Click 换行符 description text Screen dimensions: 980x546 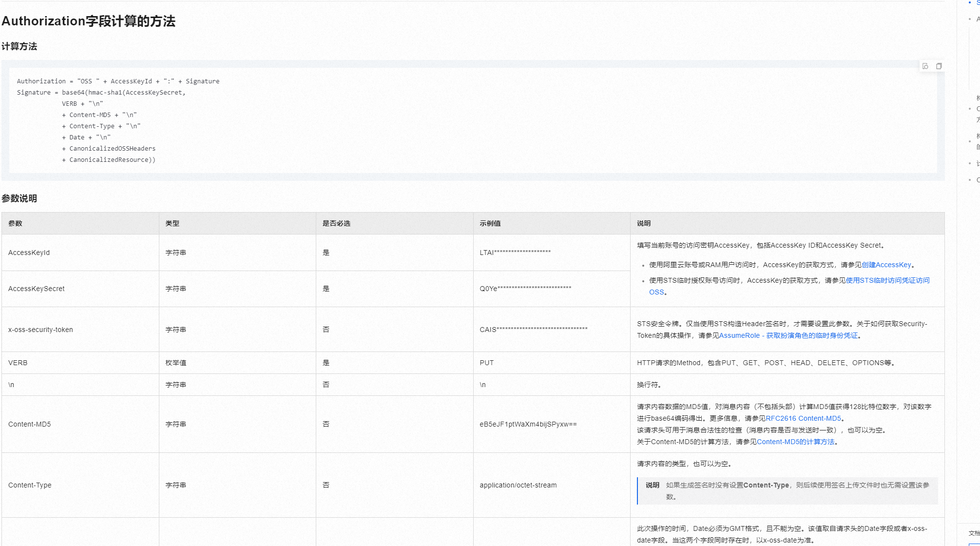[649, 385]
